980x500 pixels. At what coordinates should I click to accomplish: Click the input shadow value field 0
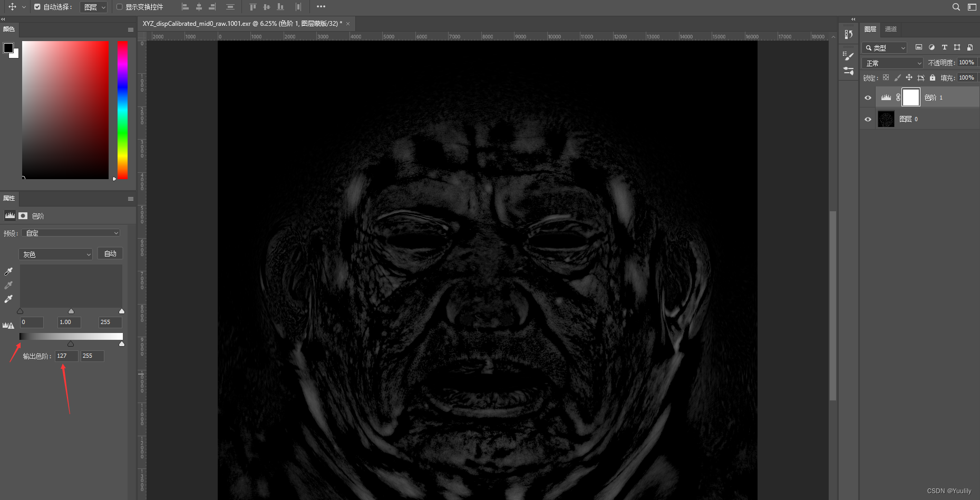pos(32,322)
